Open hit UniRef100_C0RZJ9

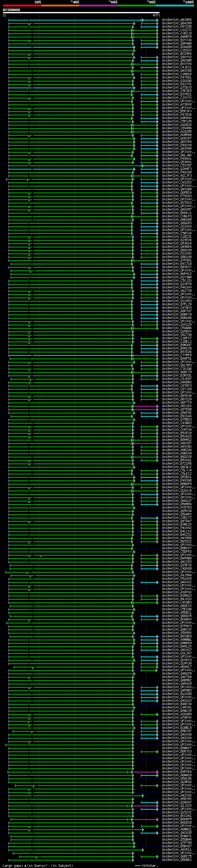coord(177,33)
